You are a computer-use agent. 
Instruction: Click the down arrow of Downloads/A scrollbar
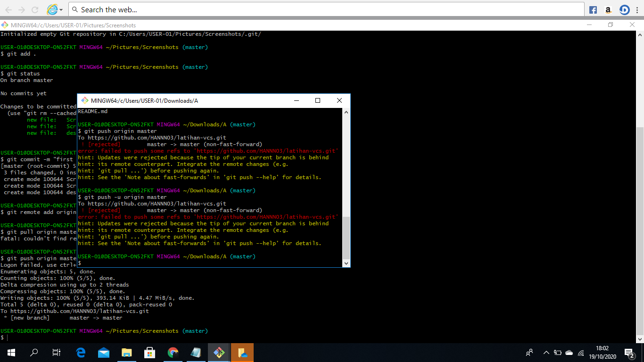pos(346,263)
